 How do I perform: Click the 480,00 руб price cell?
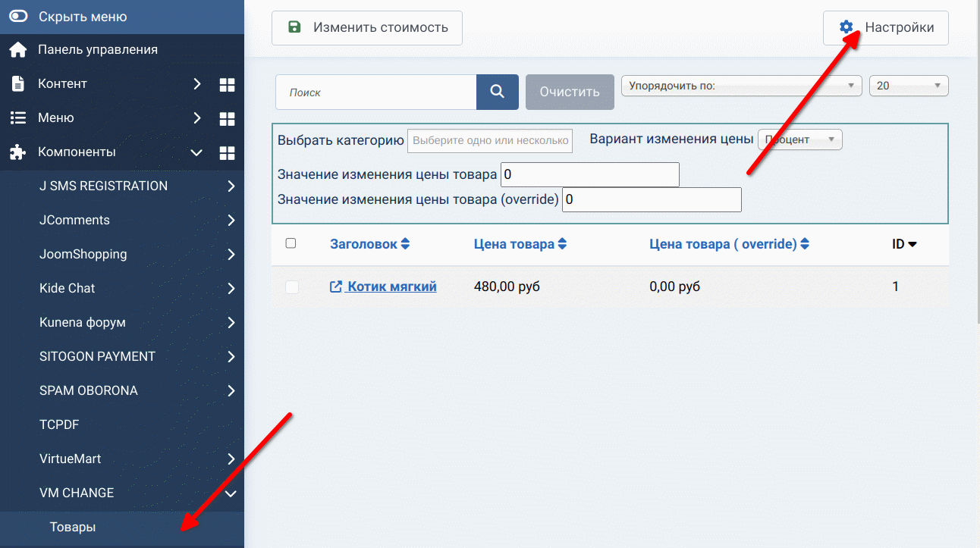507,287
